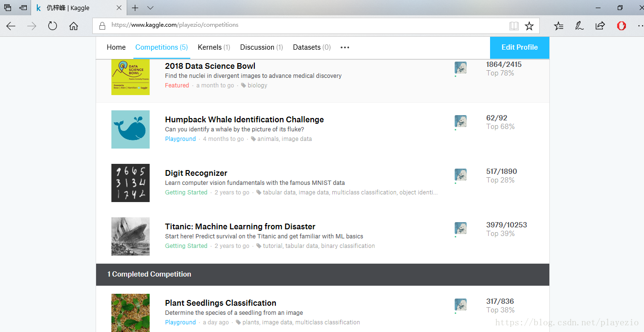
Task: Refresh the Kaggle page
Action: coord(53,26)
